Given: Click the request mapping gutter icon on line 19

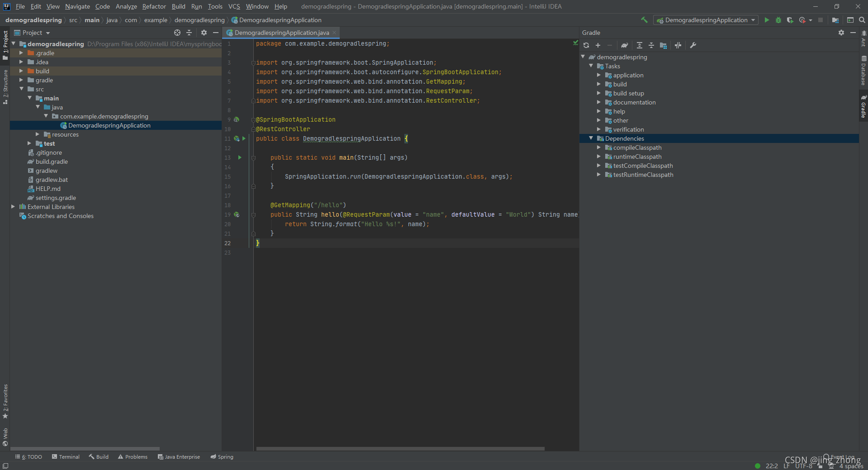Looking at the screenshot, I should click(x=236, y=214).
